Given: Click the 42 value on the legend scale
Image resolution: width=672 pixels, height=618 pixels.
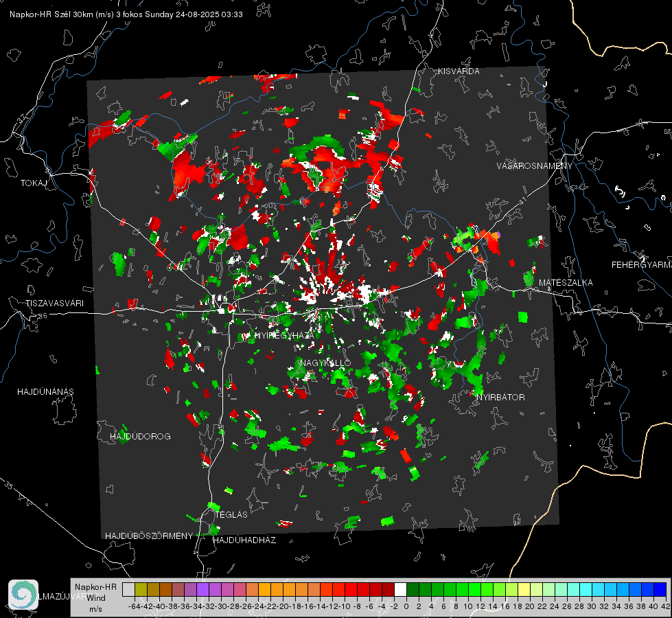Looking at the screenshot, I should [x=665, y=606].
